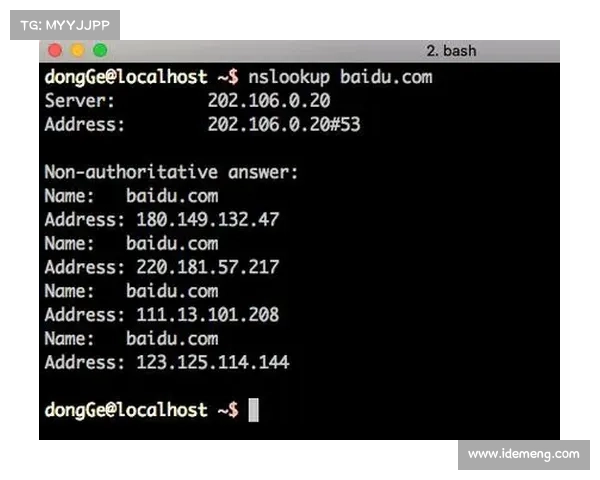Screen dimensions: 600x480
Task: Click the Non-authoritative answer heading
Action: pos(171,172)
